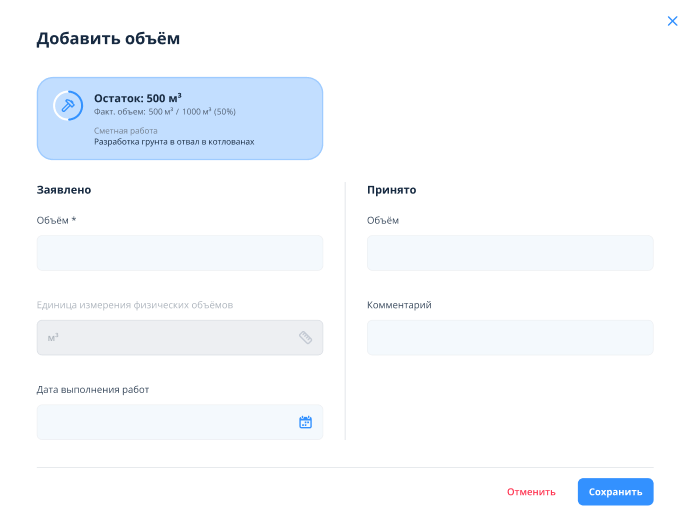691x528 pixels.
Task: Open the Дата выполнения работ date field
Action: tap(180, 422)
